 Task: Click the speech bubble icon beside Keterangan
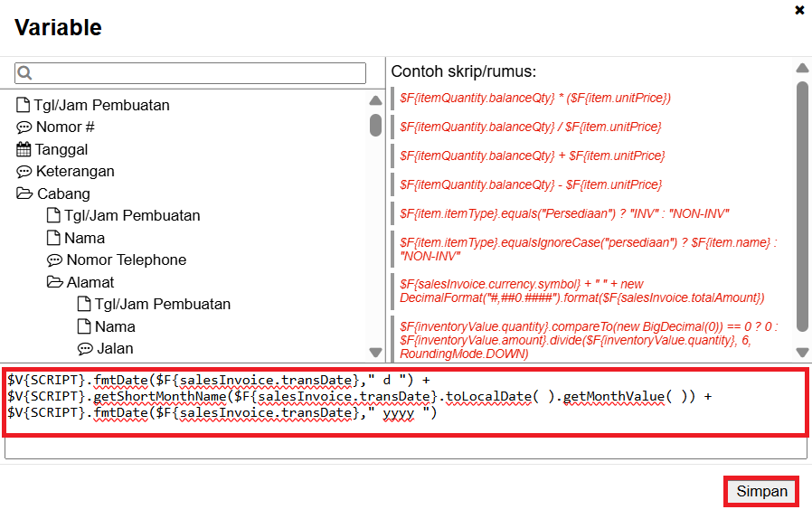(24, 172)
